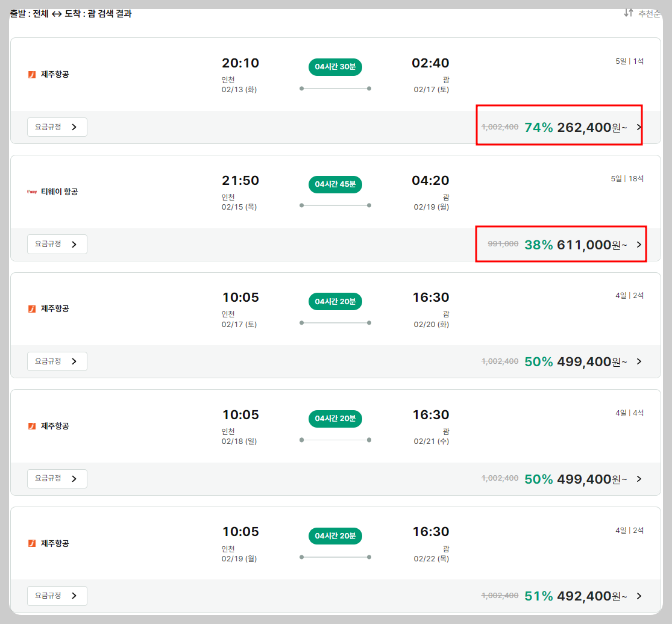Select the 38% 611,000원 fare
The image size is (672, 624).
pyautogui.click(x=576, y=245)
